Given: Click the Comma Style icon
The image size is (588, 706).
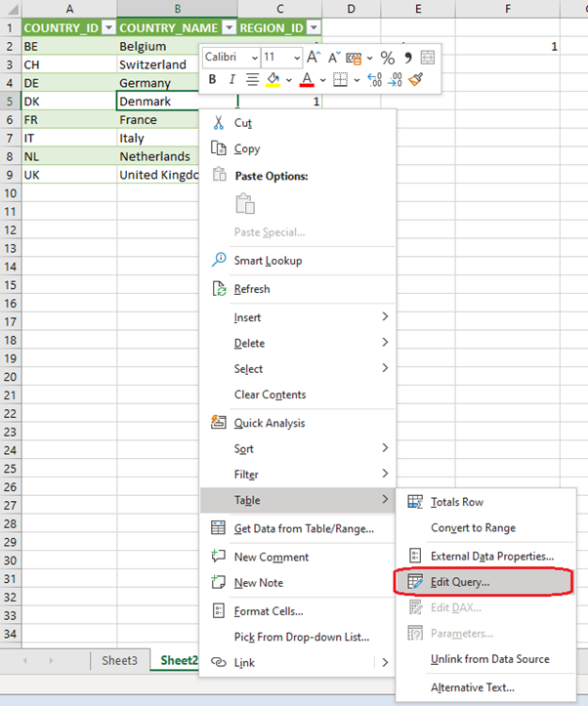Looking at the screenshot, I should coord(407,58).
